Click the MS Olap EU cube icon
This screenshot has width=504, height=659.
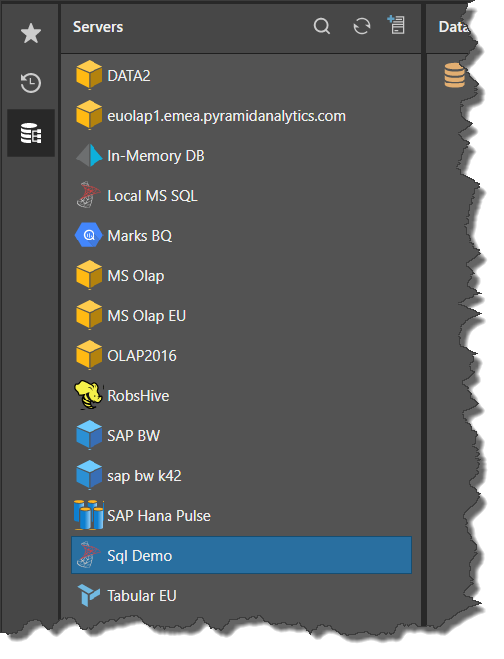point(89,315)
